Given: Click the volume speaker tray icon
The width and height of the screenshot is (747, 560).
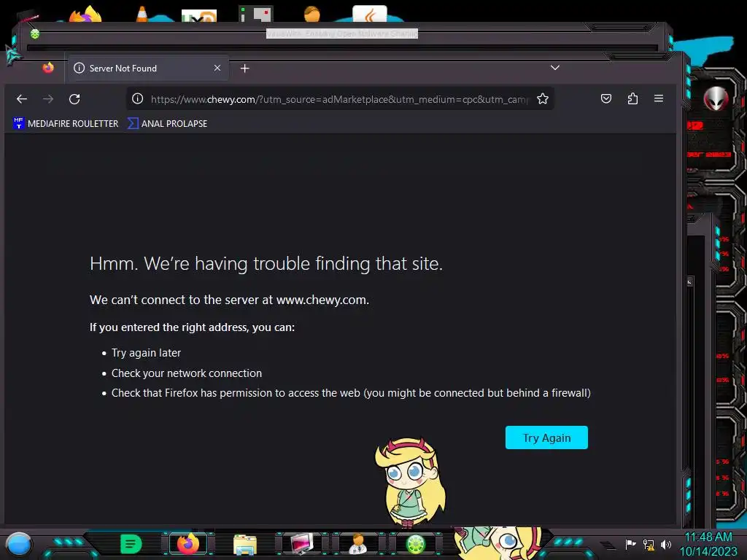Looking at the screenshot, I should point(665,544).
